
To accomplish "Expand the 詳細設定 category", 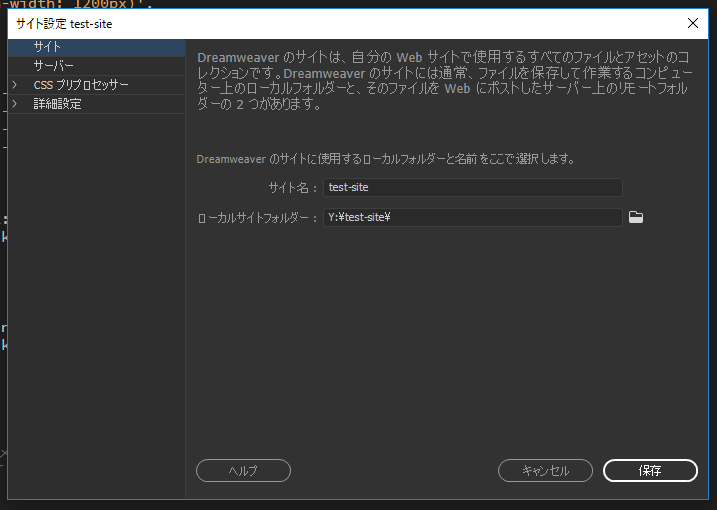I will click(15, 104).
